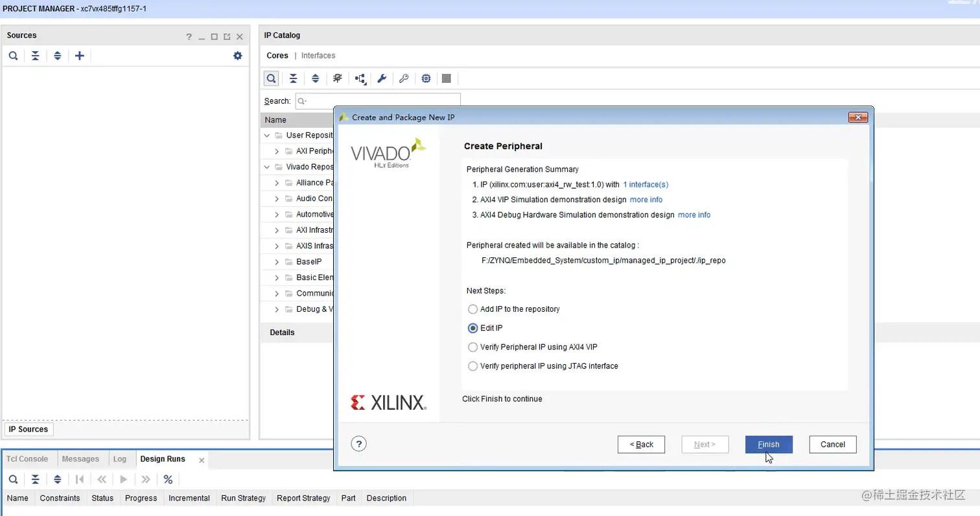Expand the Audio Connectivity folder

[x=277, y=198]
